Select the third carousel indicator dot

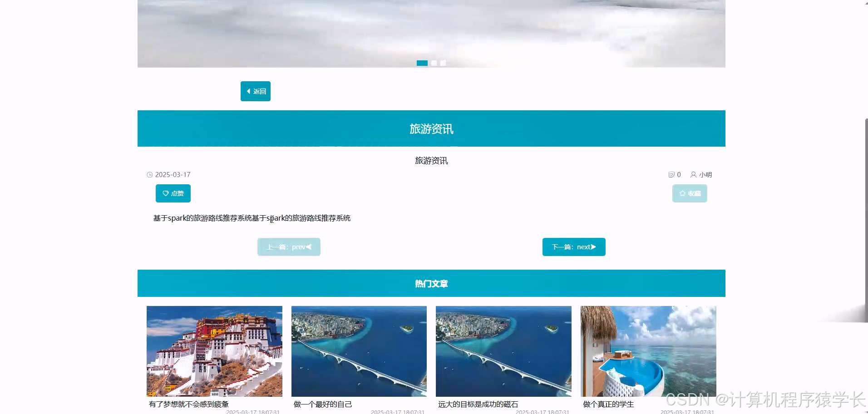coord(443,63)
